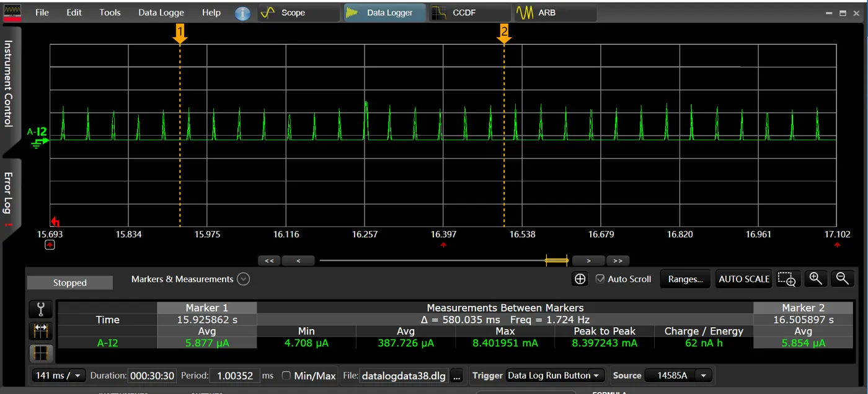This screenshot has width=868, height=394.
Task: Click the Period 1.00352 field
Action: 234,375
